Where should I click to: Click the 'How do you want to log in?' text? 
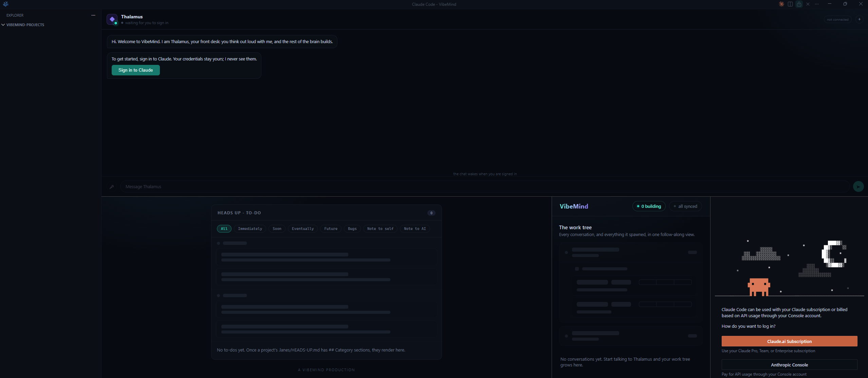click(x=749, y=326)
